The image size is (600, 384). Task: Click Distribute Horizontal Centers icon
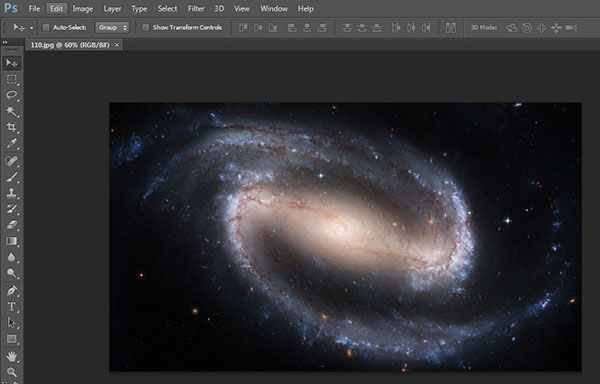pyautogui.click(x=411, y=28)
